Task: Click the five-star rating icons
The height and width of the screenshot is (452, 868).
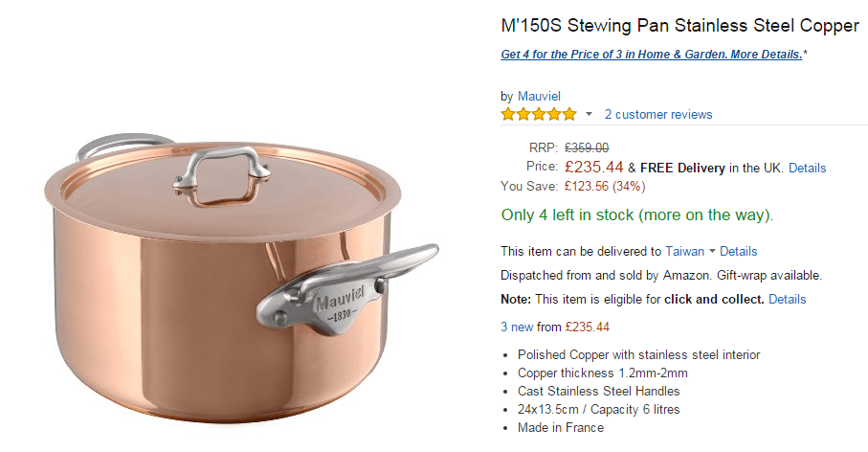Action: click(x=539, y=115)
